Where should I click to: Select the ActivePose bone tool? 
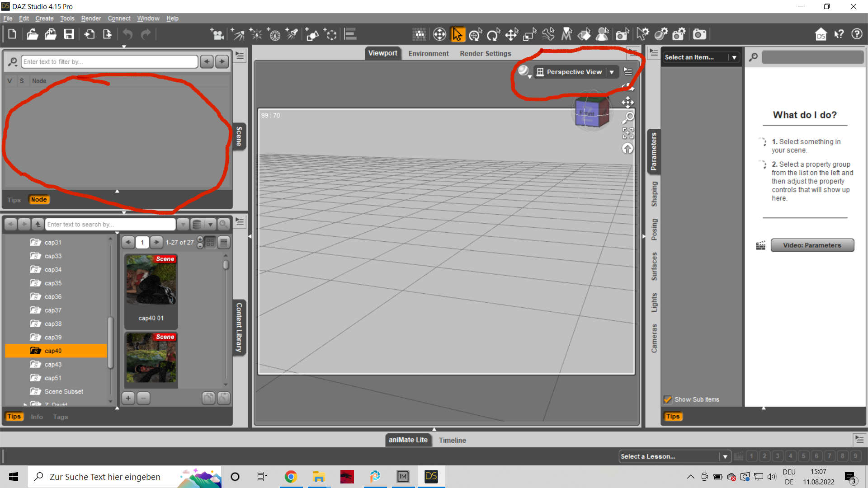548,34
